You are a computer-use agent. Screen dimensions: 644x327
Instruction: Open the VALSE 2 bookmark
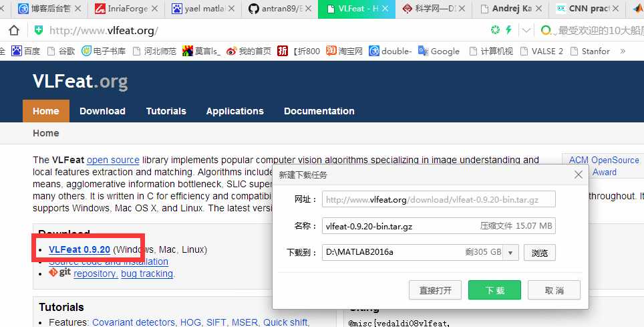click(x=541, y=51)
